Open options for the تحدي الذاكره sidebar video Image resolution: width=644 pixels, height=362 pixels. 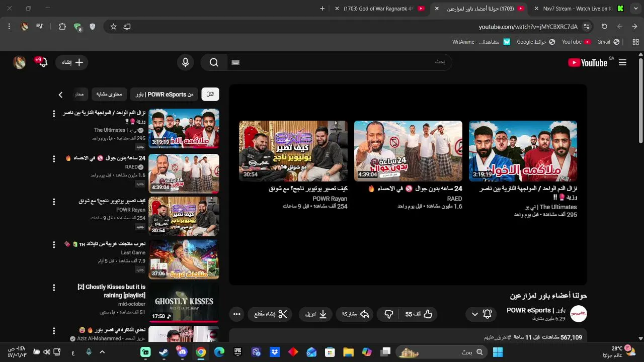point(54,331)
